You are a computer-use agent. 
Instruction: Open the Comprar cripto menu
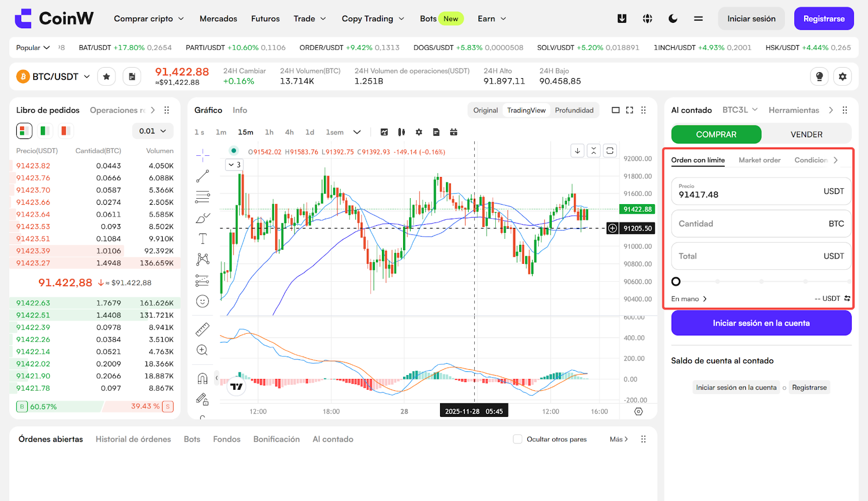click(x=149, y=18)
